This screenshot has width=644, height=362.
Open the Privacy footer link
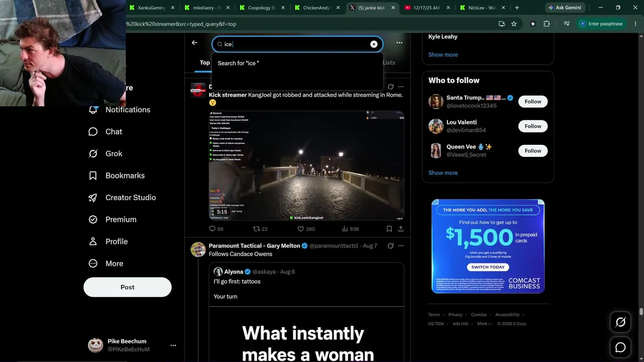[x=455, y=315]
